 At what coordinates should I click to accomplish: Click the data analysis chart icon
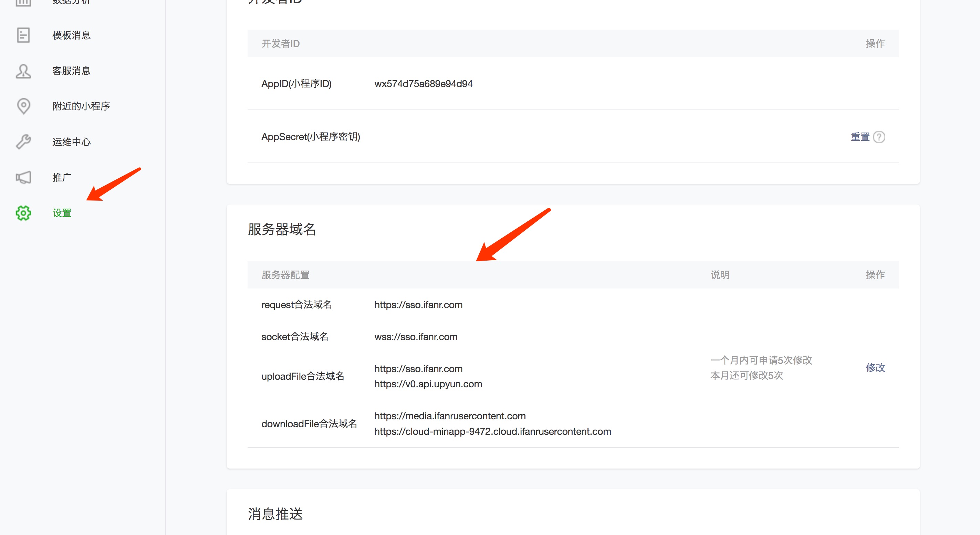23,2
